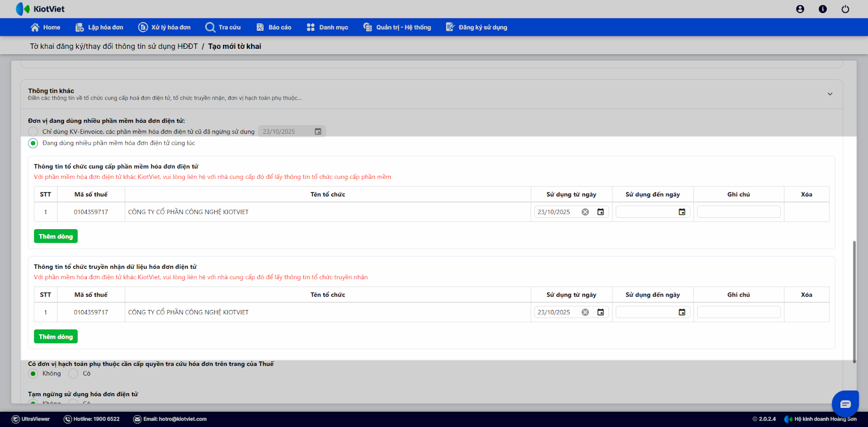The image size is (868, 427).
Task: Click 'Sử dụng từ ngày' header in software provider table
Action: pos(571,195)
